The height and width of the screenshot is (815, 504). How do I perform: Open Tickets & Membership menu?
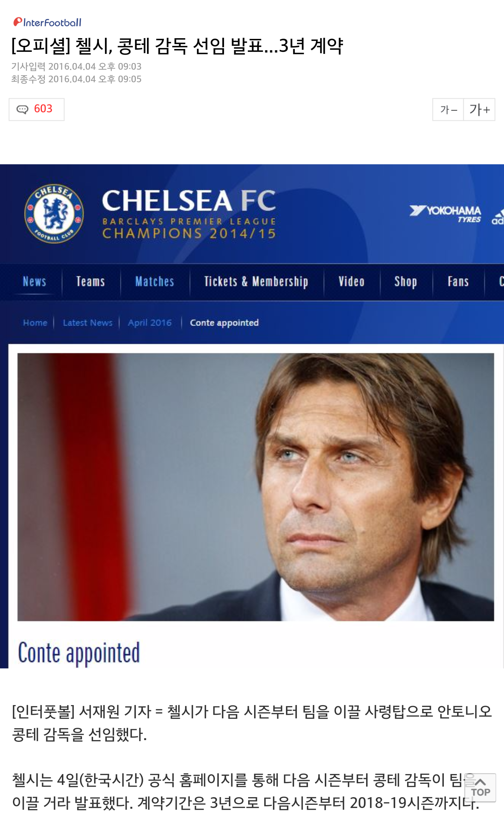(x=256, y=281)
